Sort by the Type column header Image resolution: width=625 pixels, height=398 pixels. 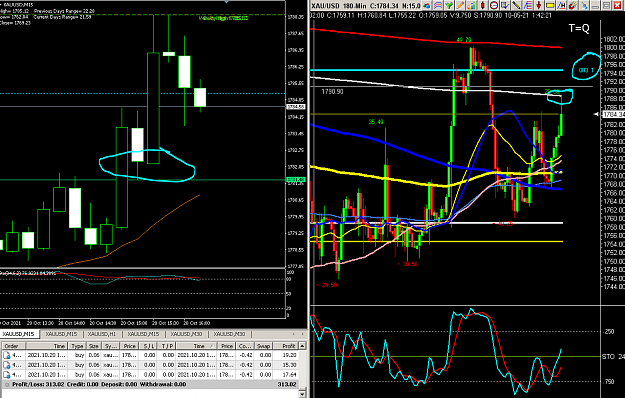pos(77,346)
